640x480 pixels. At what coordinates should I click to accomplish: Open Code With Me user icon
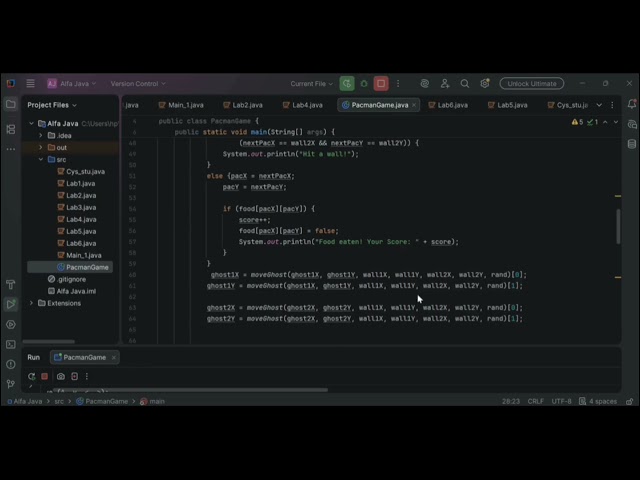tap(445, 84)
